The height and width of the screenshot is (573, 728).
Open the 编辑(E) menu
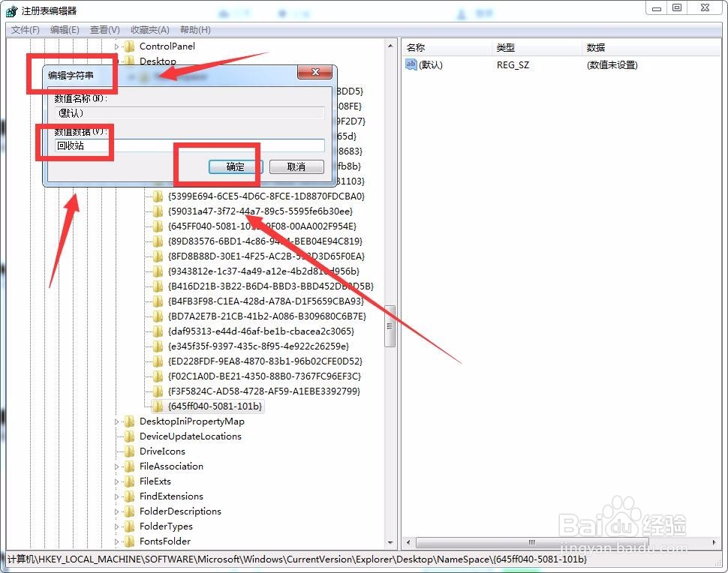[65, 30]
